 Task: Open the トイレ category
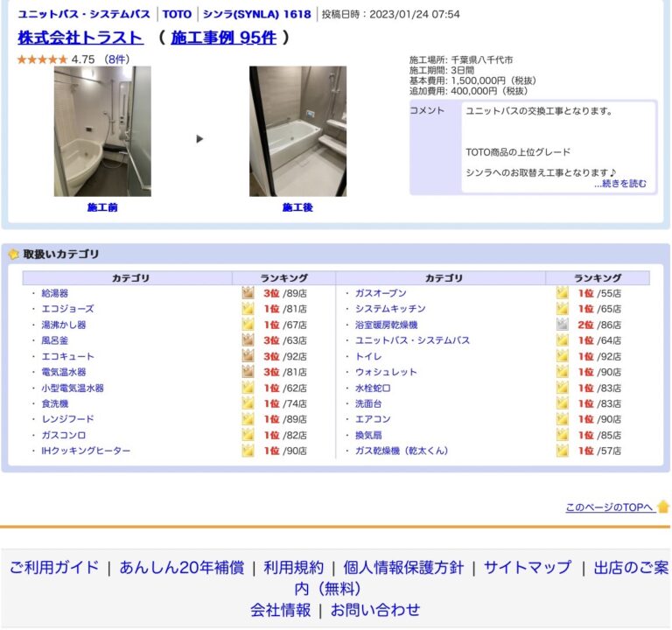tap(368, 356)
